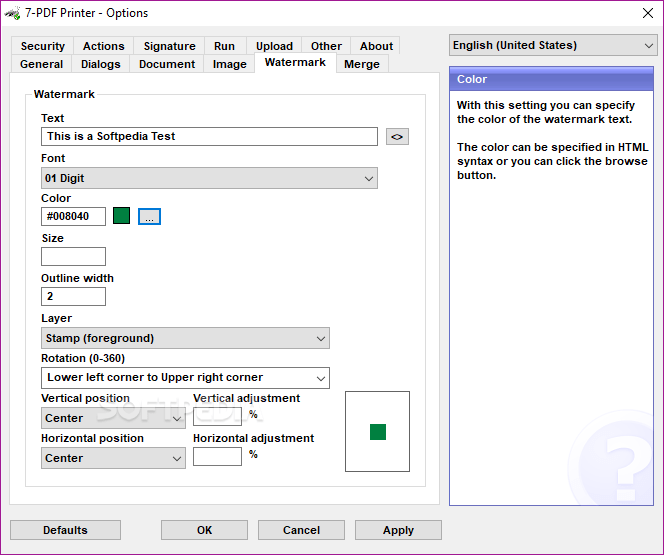664x555 pixels.
Task: Select the Upload tab
Action: coord(274,46)
